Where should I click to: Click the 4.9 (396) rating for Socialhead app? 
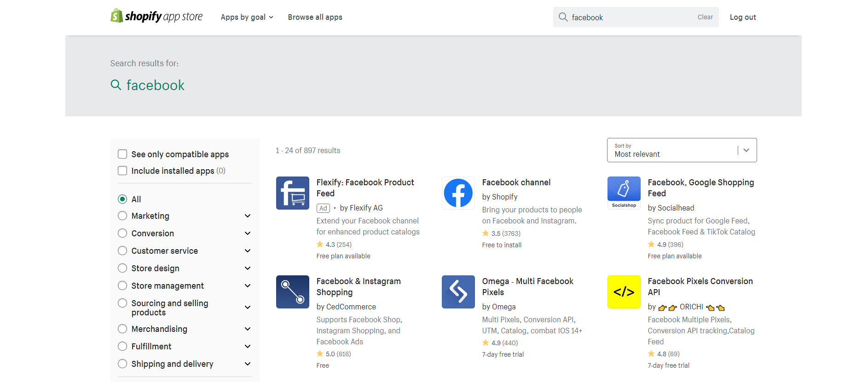click(x=665, y=245)
